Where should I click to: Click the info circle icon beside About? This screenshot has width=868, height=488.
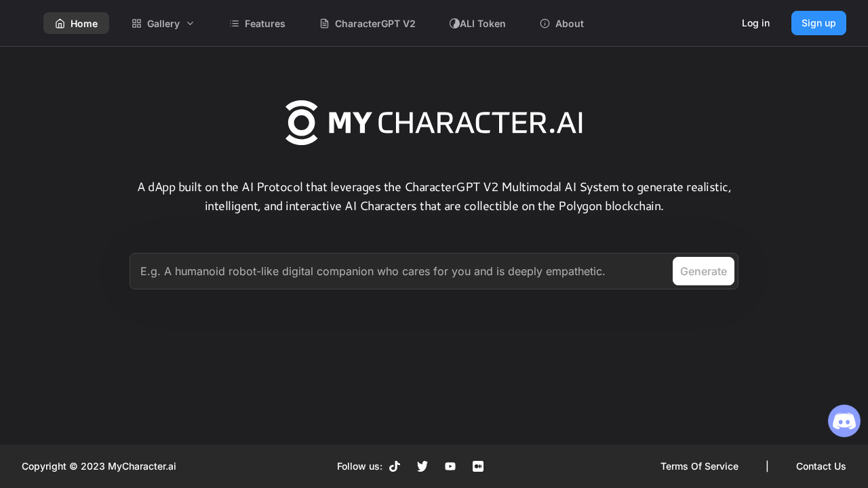[x=545, y=24]
